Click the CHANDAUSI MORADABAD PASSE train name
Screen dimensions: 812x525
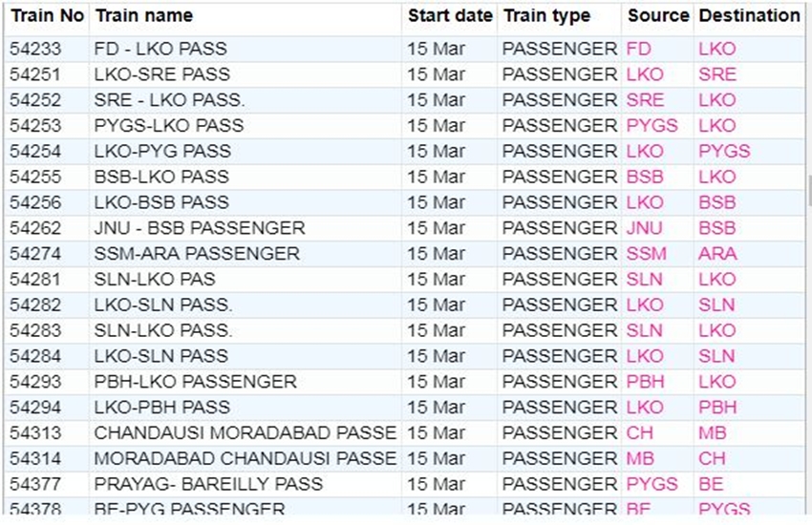tap(245, 432)
